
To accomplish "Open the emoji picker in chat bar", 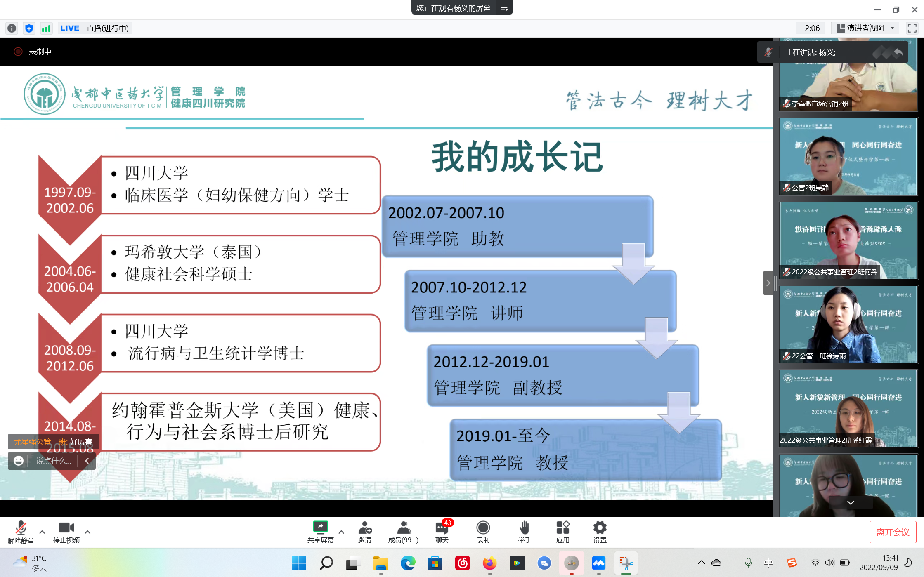I will click(x=19, y=461).
